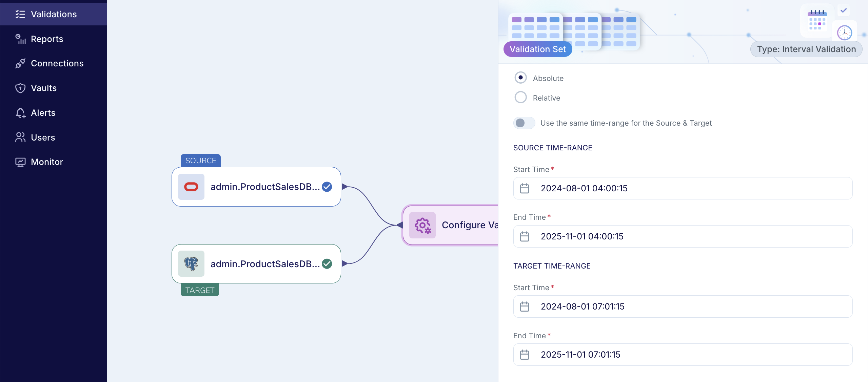This screenshot has height=382, width=868.
Task: Click the PostgreSQL icon on the target node
Action: tap(191, 263)
